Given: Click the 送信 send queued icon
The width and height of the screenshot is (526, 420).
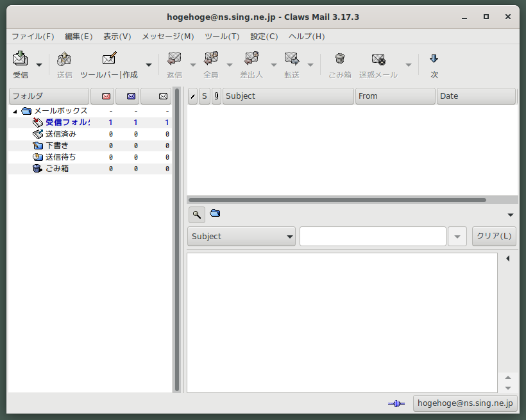Looking at the screenshot, I should [64, 60].
